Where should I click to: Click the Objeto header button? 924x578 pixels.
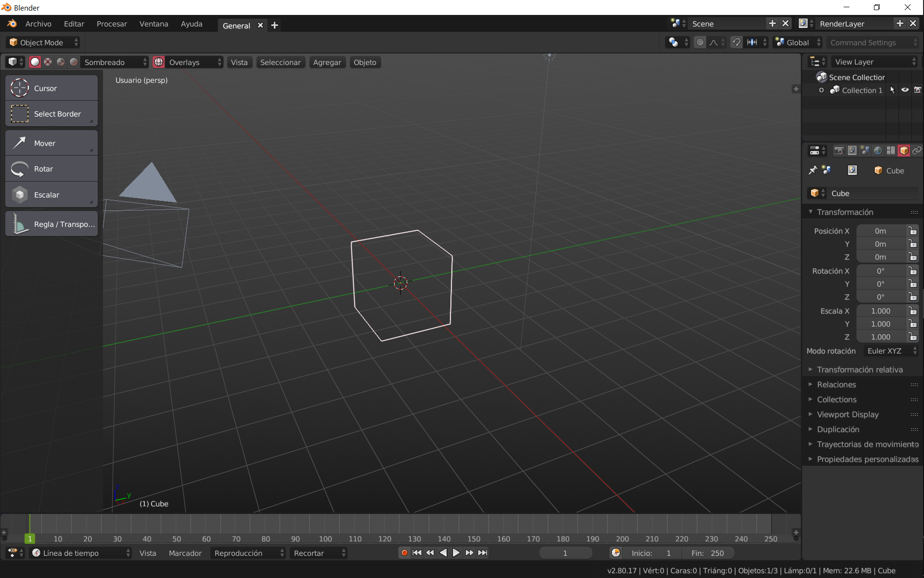click(x=365, y=62)
